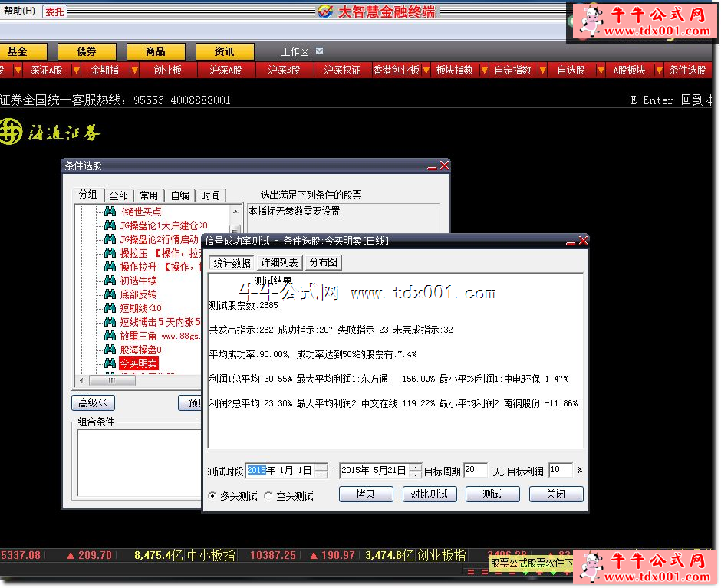
Task: Click binoculars icon beside 初选牛犊
Action: click(110, 281)
